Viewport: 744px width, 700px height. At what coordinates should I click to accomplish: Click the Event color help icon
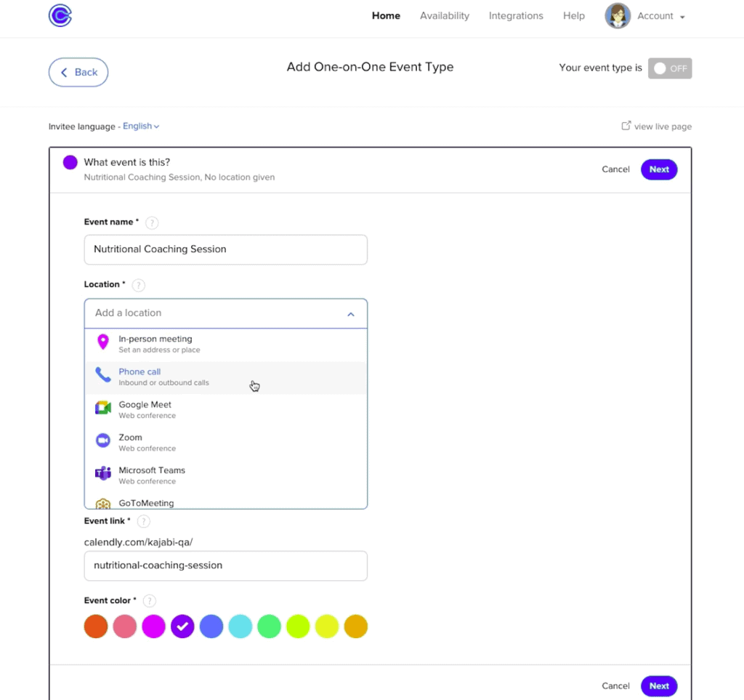click(x=150, y=601)
